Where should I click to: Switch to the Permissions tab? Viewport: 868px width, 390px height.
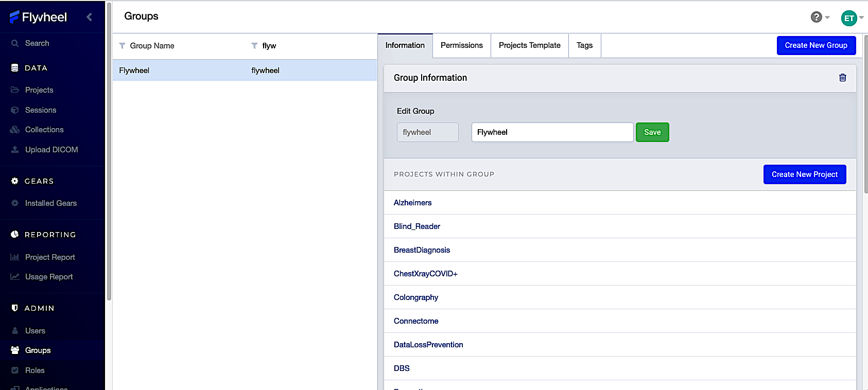point(462,45)
